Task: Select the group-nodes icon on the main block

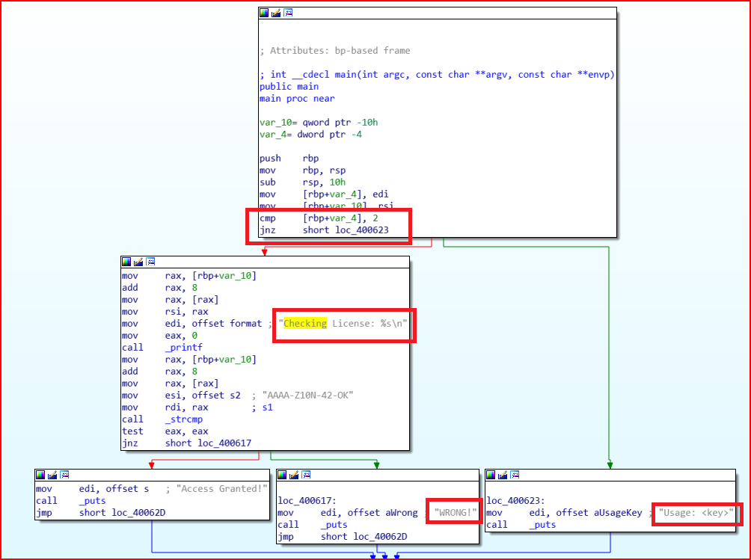Action: coord(289,13)
